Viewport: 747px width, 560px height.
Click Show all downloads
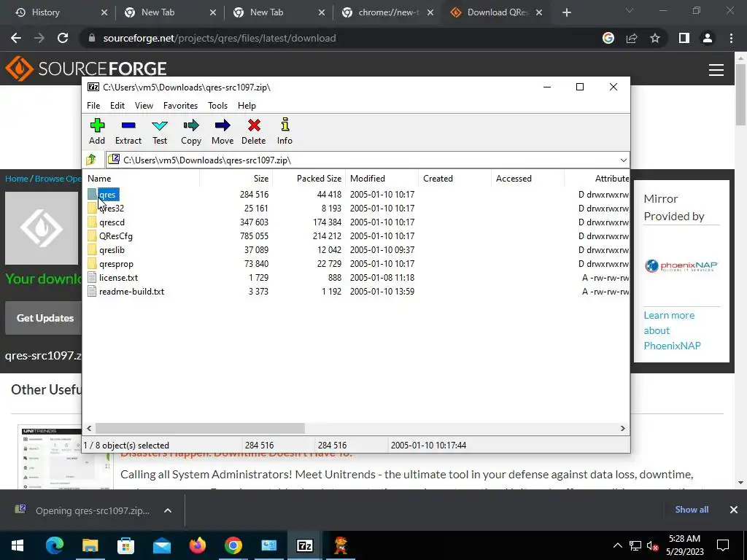tap(692, 510)
